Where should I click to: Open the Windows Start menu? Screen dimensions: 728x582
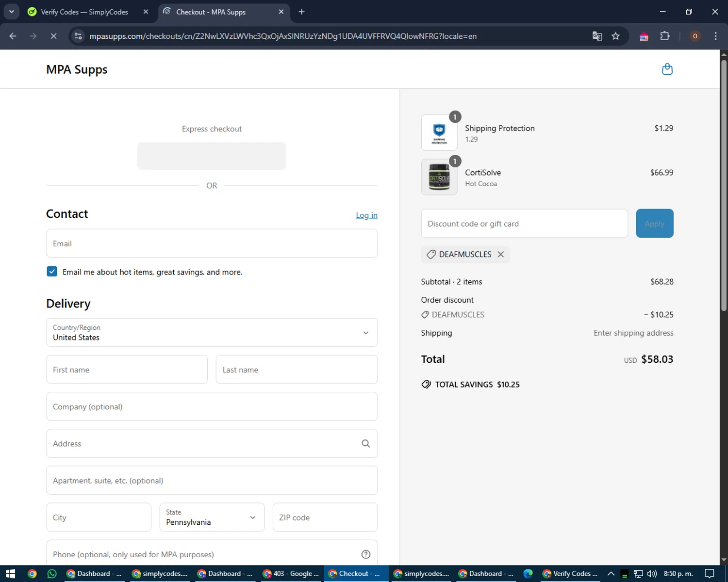tap(10, 574)
